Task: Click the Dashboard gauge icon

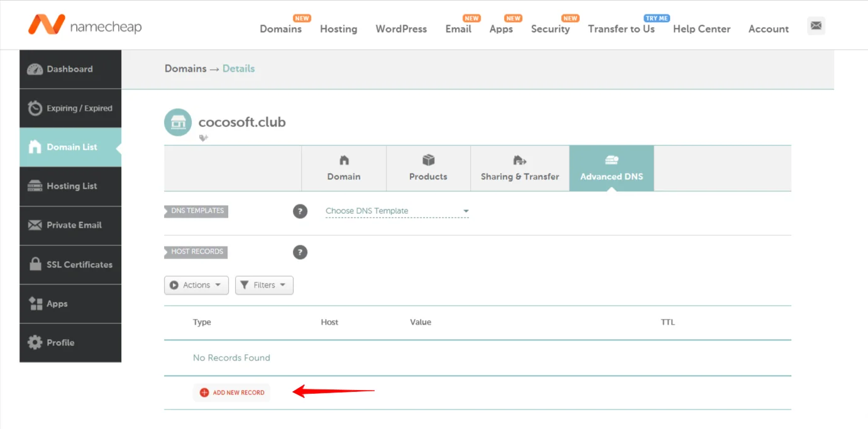Action: [x=35, y=69]
